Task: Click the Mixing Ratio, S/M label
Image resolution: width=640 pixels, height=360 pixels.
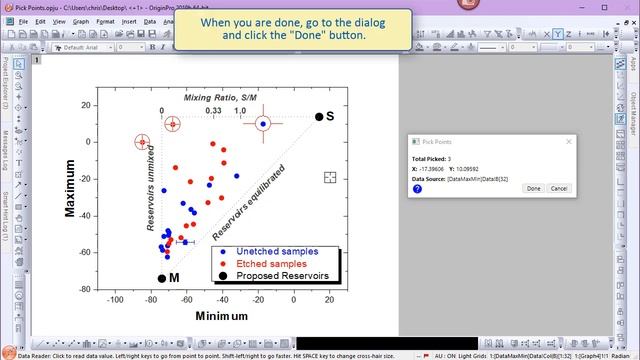Action: click(x=220, y=98)
